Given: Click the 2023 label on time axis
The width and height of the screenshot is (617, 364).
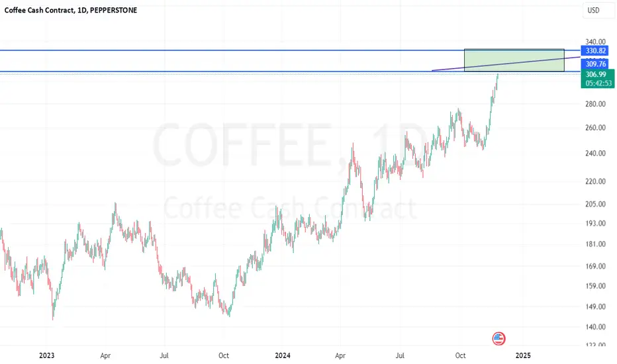Looking at the screenshot, I should [x=47, y=355].
